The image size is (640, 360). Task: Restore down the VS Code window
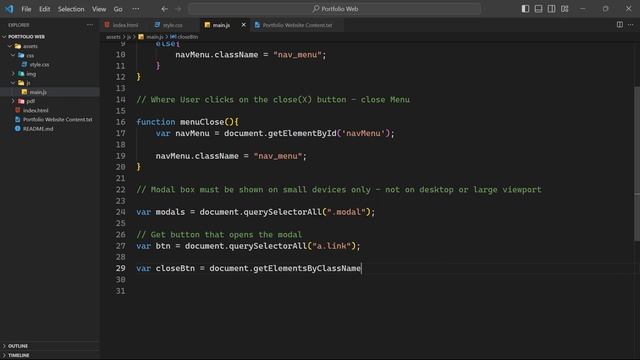click(x=606, y=9)
